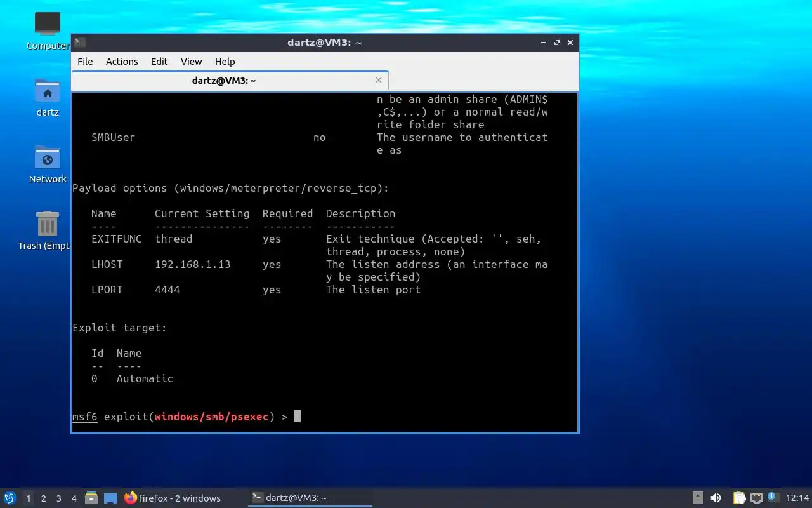Image resolution: width=812 pixels, height=508 pixels.
Task: Click the 'Exploit target:' heading
Action: 120,328
